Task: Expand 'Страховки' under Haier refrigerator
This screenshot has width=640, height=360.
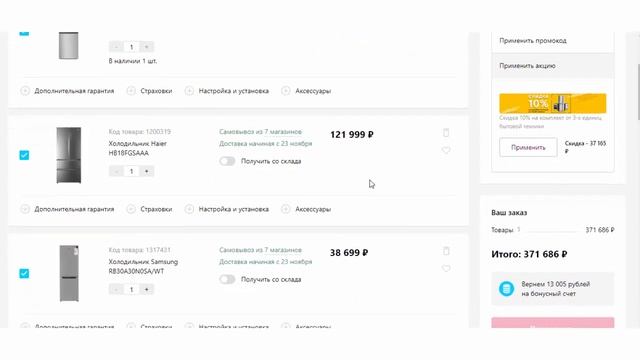Action: coord(149,209)
